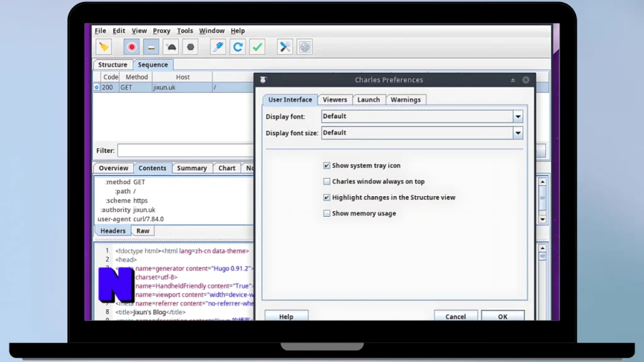
Task: Open the Edit menu
Action: (119, 31)
